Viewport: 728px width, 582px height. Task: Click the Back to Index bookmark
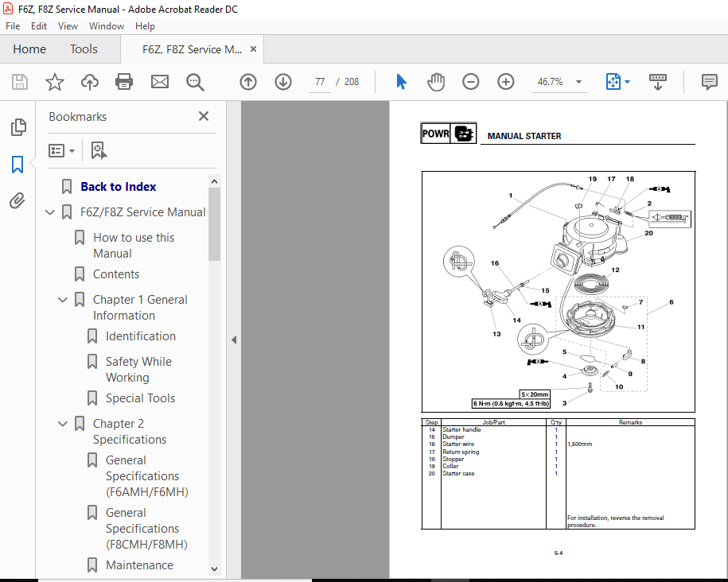(x=119, y=187)
